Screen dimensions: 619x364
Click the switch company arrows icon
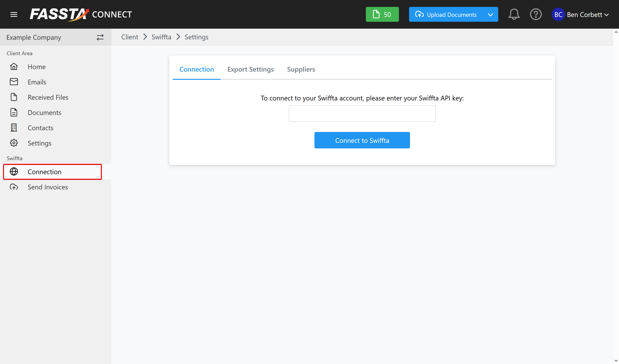(x=100, y=37)
